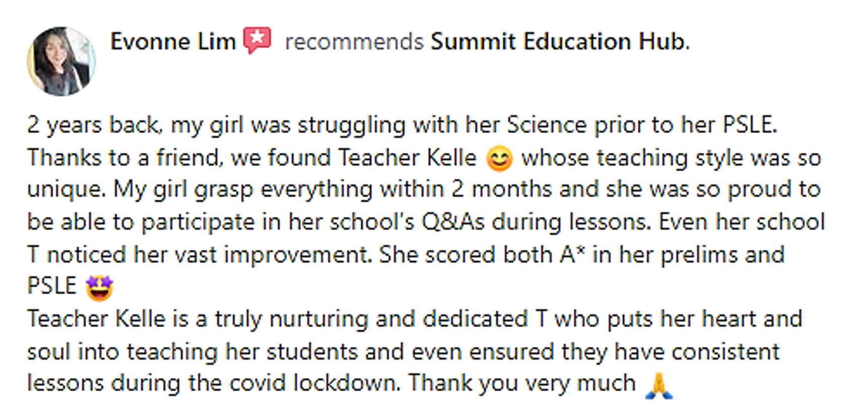Open Evonne Lim's profile picture
Viewport: 868px width, 419px height.
coord(61,62)
